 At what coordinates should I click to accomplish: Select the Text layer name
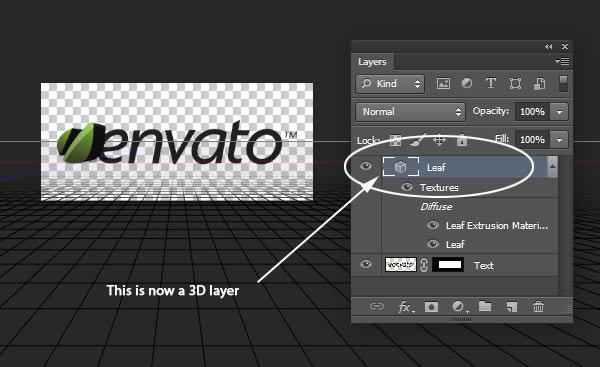[x=484, y=265]
